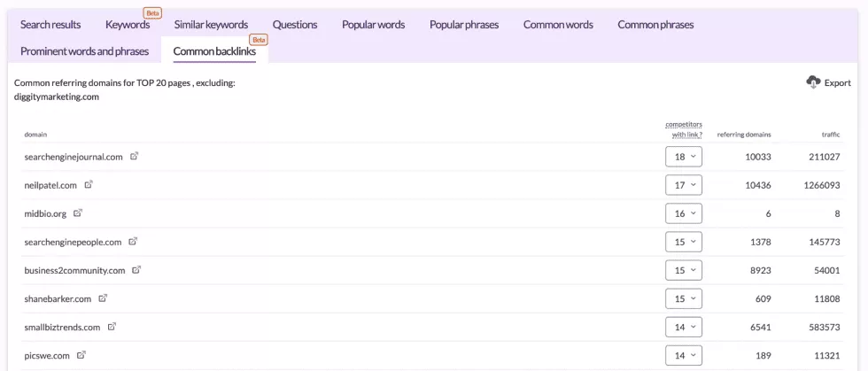This screenshot has width=868, height=371.
Task: Open searchenginejournal.com external link icon
Action: click(134, 156)
